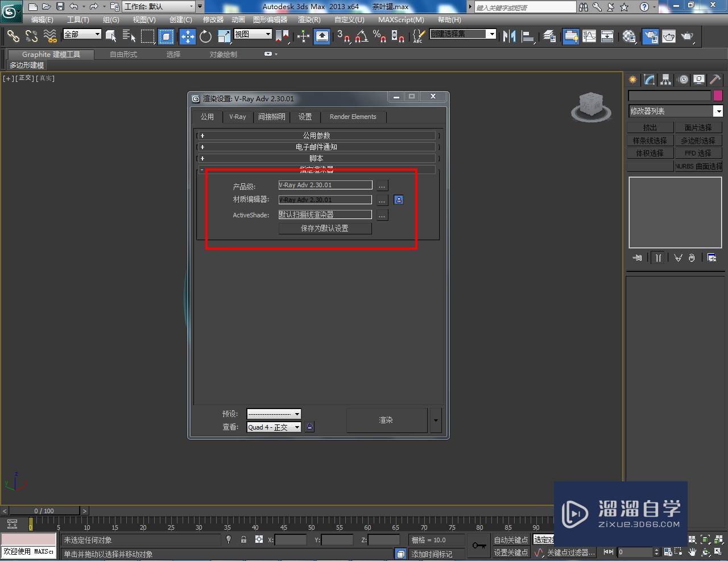Screen dimensions: 728x561
Task: Click 保存为默认设置 button
Action: (325, 228)
